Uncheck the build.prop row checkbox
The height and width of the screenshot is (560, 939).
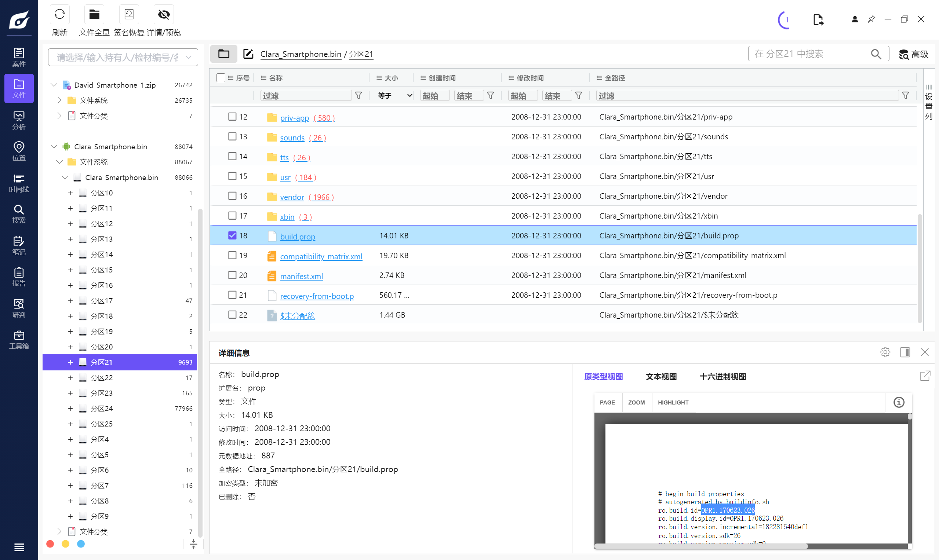pyautogui.click(x=232, y=235)
